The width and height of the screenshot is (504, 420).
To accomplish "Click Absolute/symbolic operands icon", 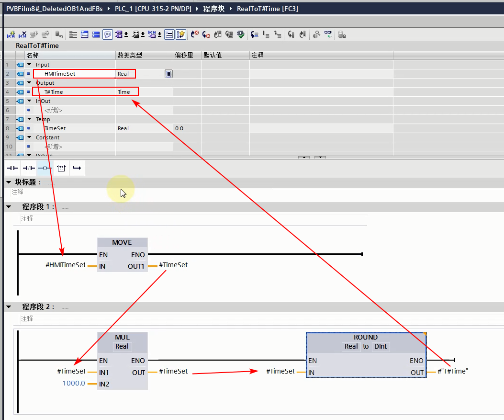I will [119, 34].
